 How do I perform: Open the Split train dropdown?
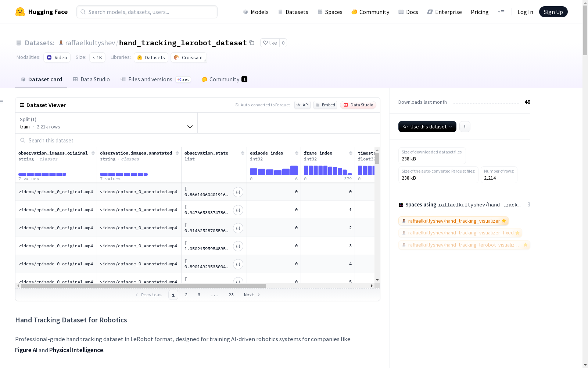pos(107,123)
